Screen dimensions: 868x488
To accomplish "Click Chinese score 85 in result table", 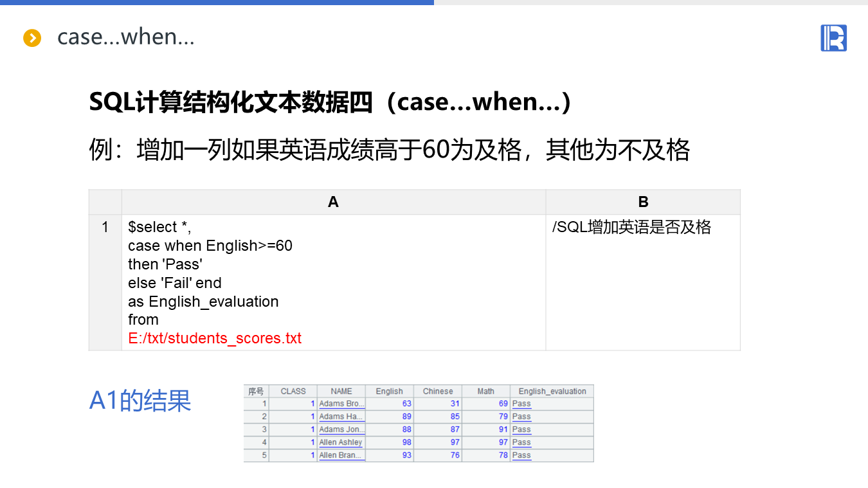I will (x=455, y=417).
